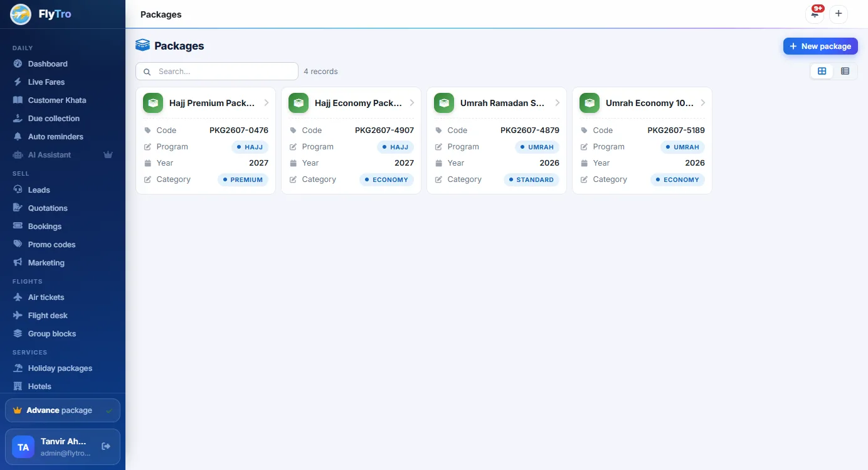
Task: Click the search magnifier icon
Action: tap(147, 72)
